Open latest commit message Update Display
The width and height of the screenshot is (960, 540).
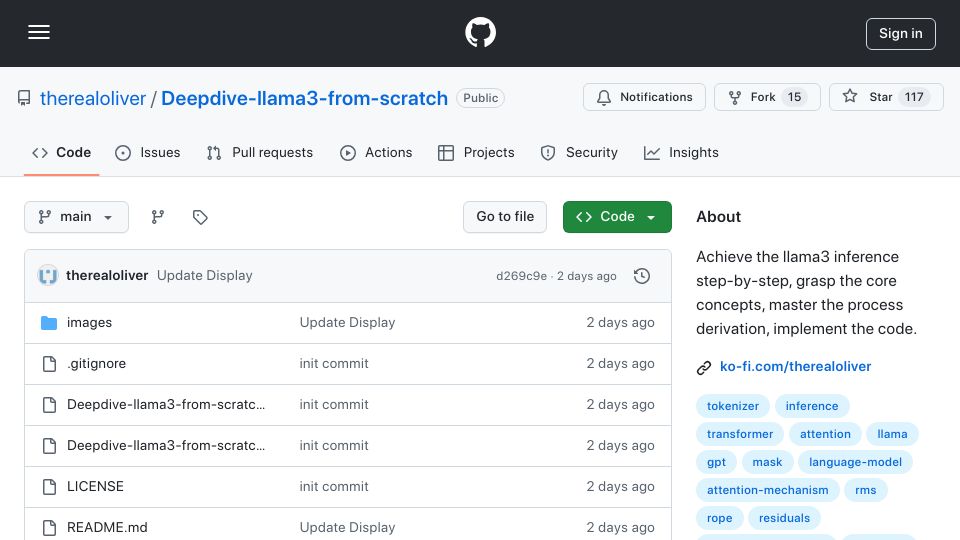click(204, 276)
